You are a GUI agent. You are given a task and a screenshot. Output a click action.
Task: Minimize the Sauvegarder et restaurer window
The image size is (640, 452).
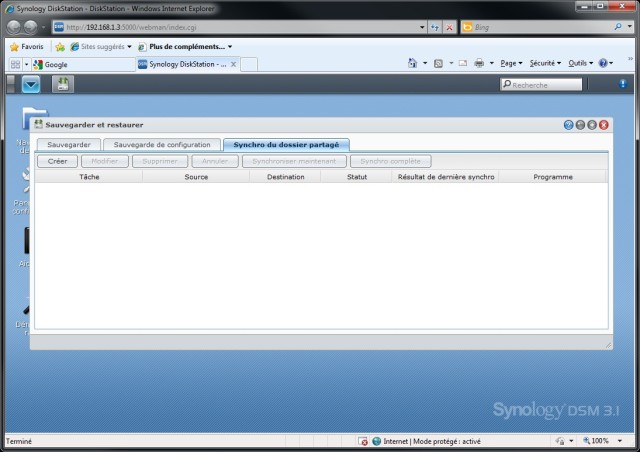tap(580, 125)
